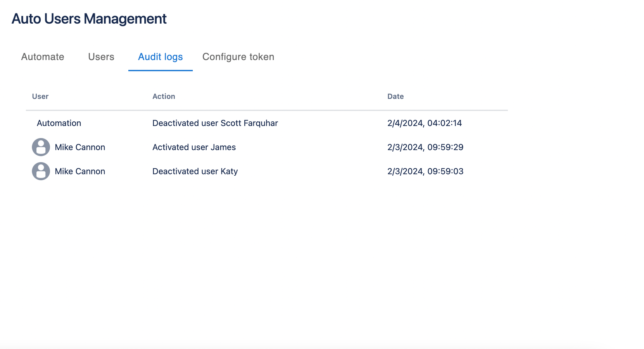Click the date 2/4/2024, 04:02:14
Screen dimensions: 644x349
coord(425,123)
